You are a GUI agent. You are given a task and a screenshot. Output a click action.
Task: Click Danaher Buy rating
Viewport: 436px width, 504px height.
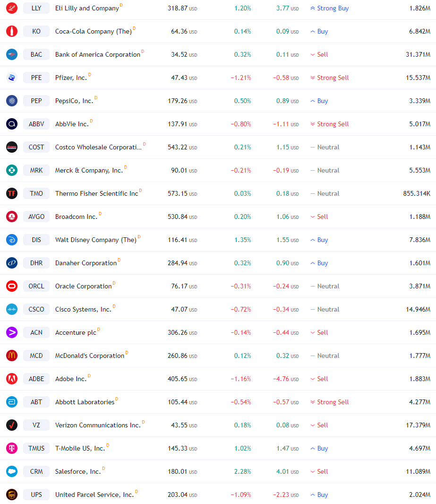(x=319, y=263)
